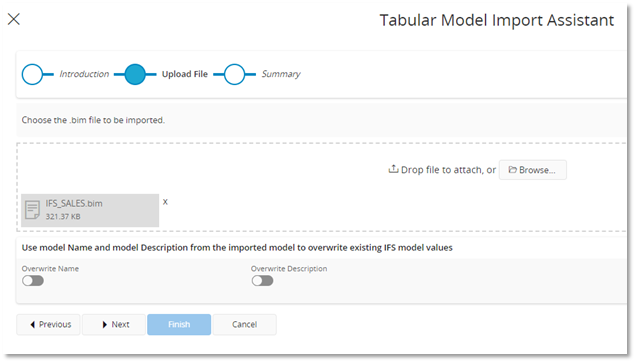Select the Introduction step label
Image resolution: width=636 pixels, height=363 pixels.
click(84, 74)
